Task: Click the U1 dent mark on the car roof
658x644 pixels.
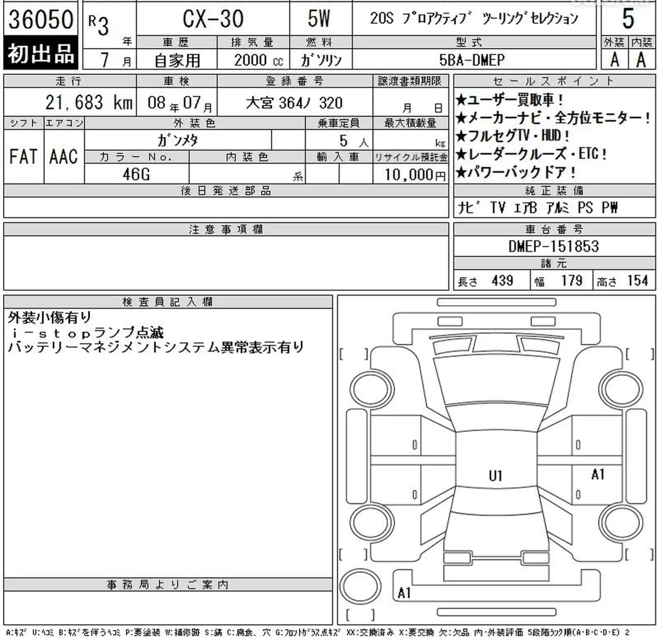Action: point(495,476)
